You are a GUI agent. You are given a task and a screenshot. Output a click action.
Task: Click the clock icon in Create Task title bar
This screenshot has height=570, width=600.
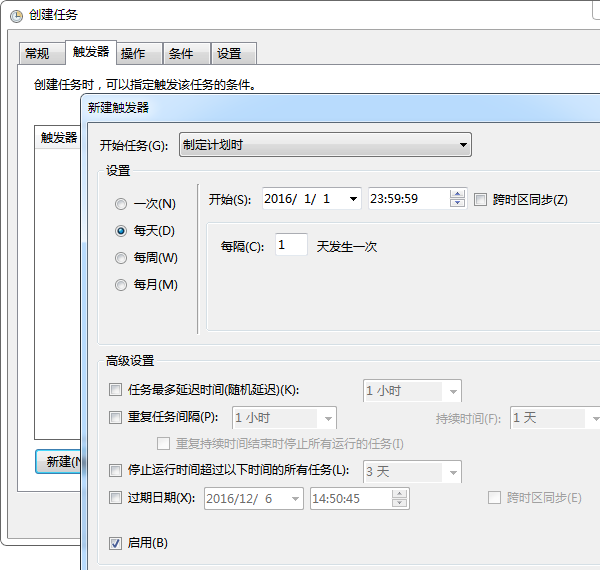16,15
